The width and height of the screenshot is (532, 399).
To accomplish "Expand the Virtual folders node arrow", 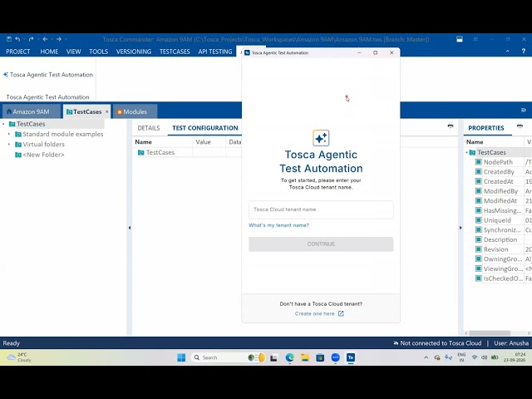I will (9, 144).
